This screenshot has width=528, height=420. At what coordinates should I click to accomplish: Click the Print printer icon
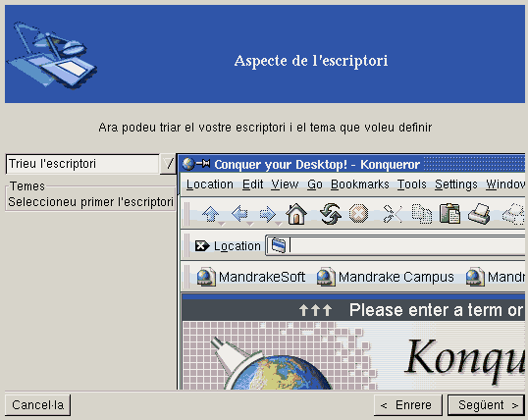479,214
